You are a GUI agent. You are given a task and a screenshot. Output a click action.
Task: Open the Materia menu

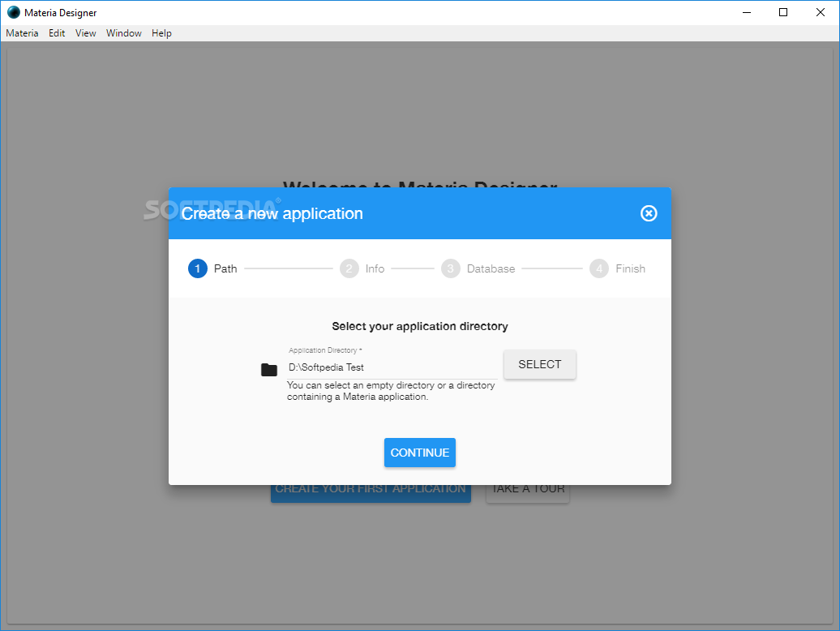point(22,33)
